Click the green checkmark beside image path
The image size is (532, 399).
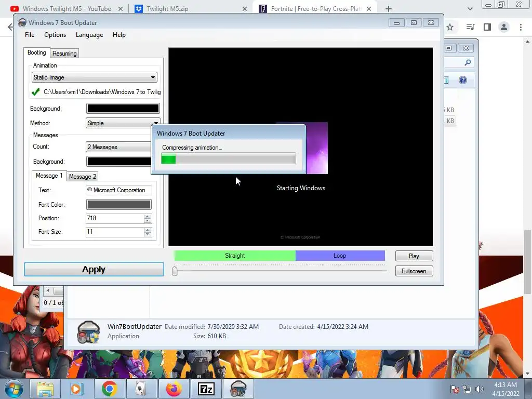tap(36, 92)
